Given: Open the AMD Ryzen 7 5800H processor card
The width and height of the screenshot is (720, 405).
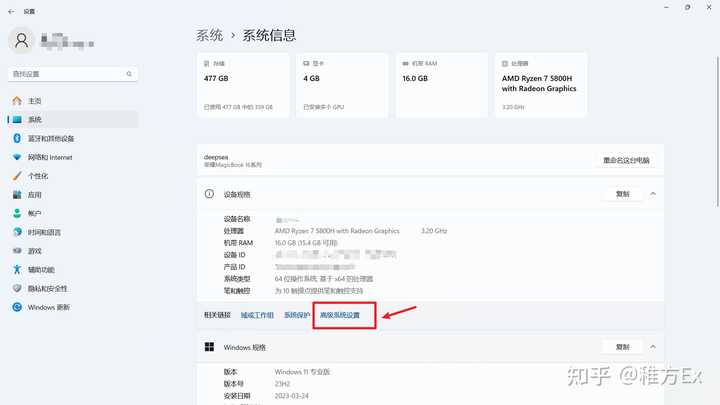Looking at the screenshot, I should point(541,85).
